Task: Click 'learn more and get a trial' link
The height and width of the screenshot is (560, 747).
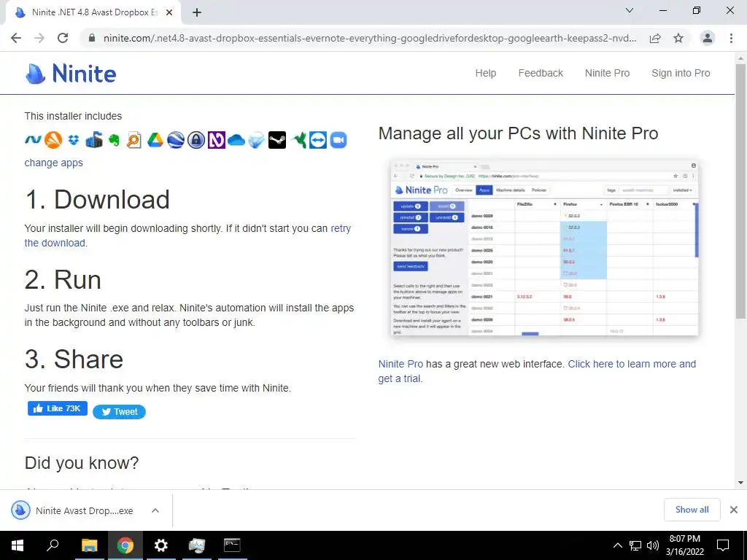Action: coord(632,365)
